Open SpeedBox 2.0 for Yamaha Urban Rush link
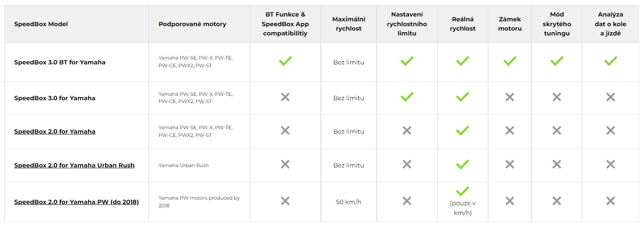The image size is (644, 227). point(74,165)
